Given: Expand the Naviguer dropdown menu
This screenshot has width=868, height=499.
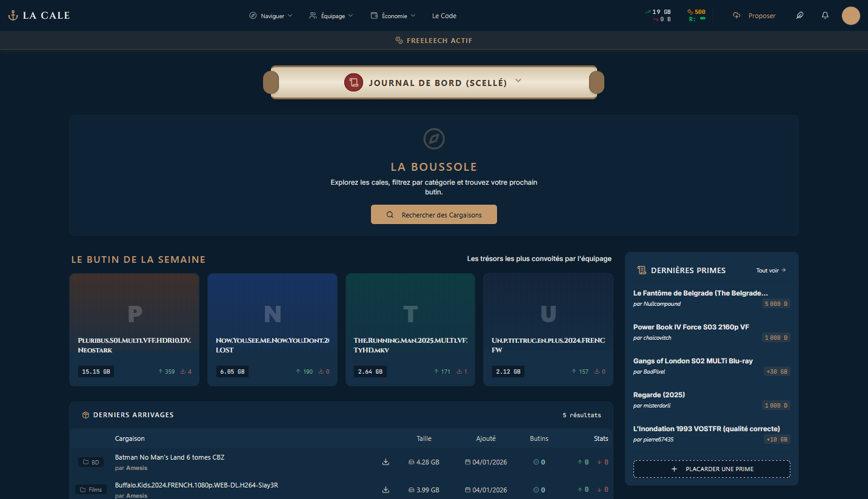Looking at the screenshot, I should pyautogui.click(x=271, y=16).
